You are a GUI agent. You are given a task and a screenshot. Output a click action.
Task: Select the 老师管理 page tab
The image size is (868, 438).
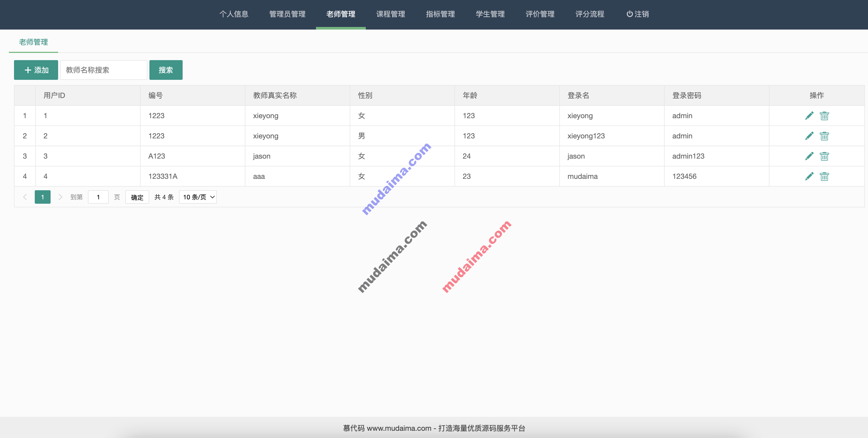click(33, 42)
